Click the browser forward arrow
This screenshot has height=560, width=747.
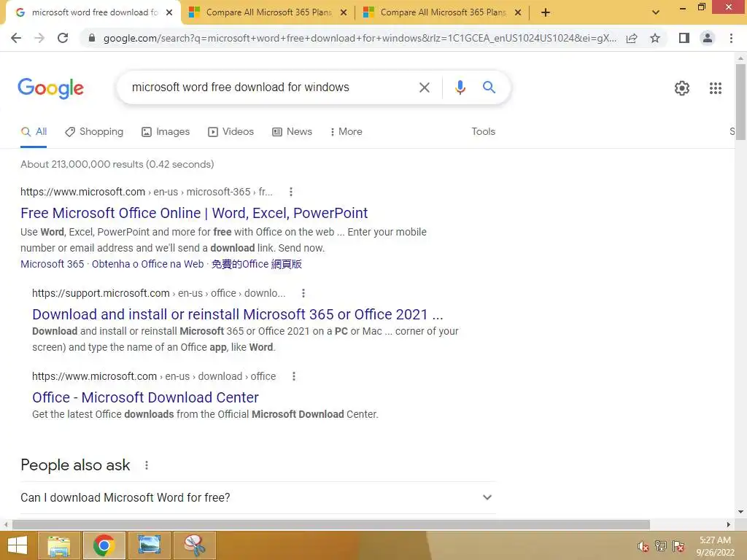click(39, 38)
